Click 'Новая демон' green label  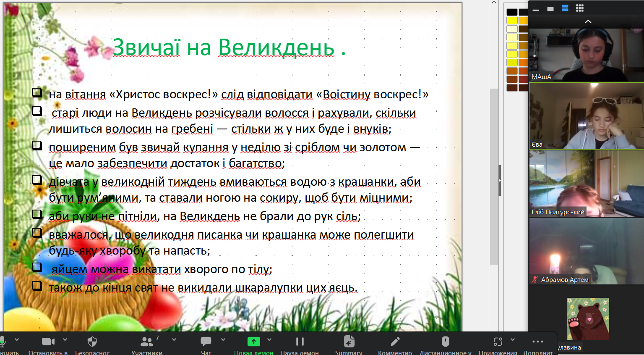pyautogui.click(x=254, y=352)
